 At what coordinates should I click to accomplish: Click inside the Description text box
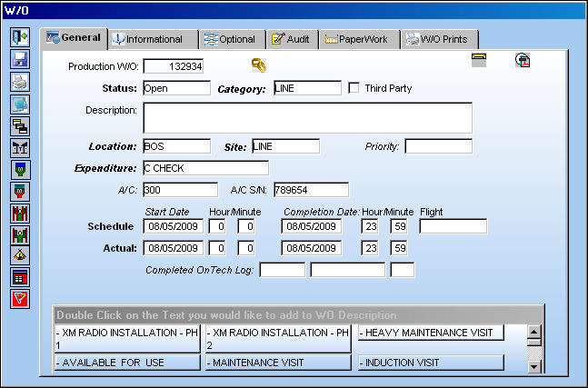tap(307, 118)
